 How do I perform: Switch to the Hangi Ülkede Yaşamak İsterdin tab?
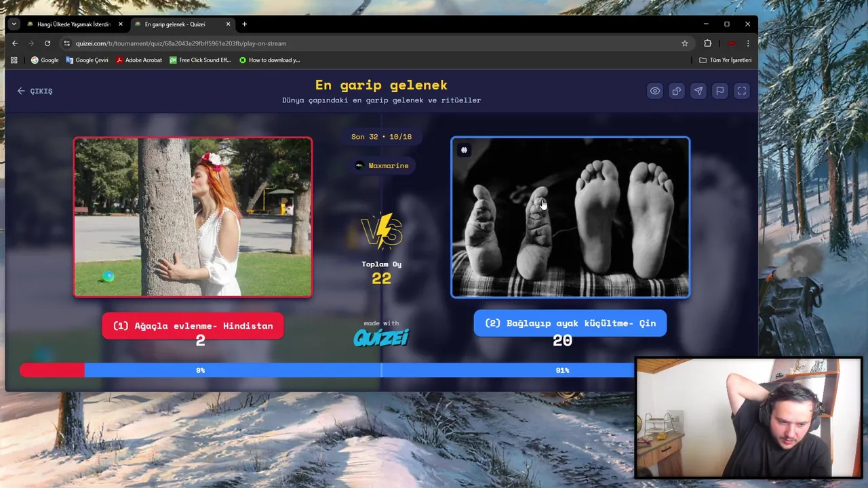73,24
